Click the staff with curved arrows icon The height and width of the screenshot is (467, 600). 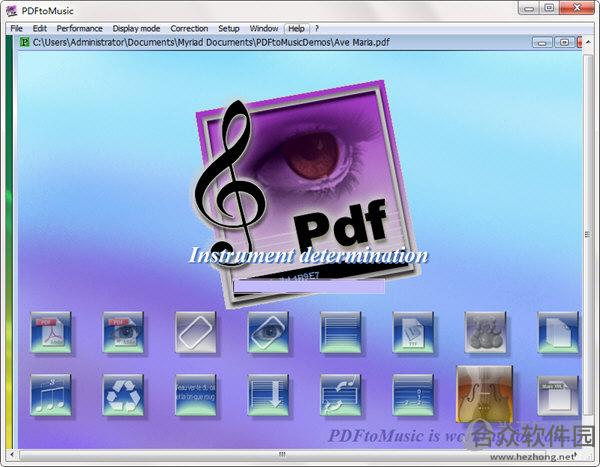pos(340,395)
